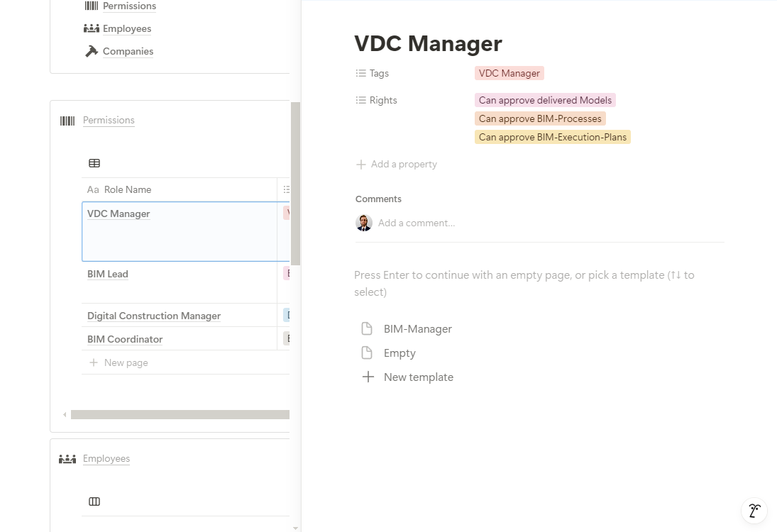Open the Digital Construction Manager row

154,316
